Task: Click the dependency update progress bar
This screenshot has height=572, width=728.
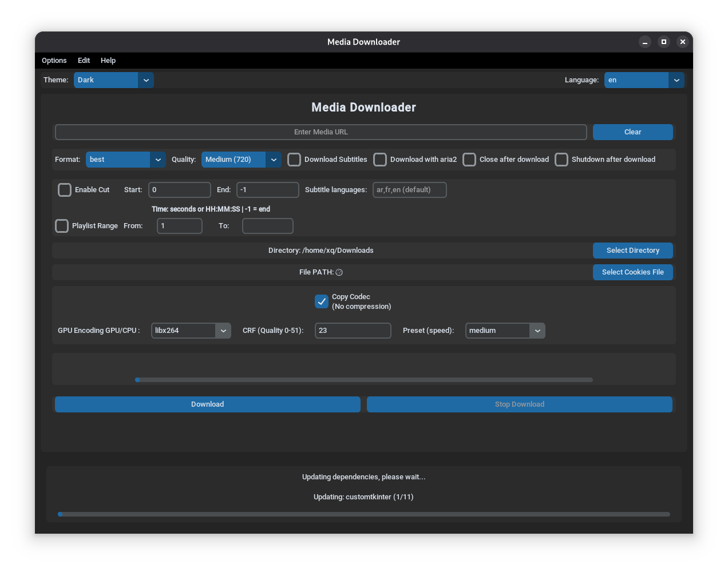Action: 364,514
